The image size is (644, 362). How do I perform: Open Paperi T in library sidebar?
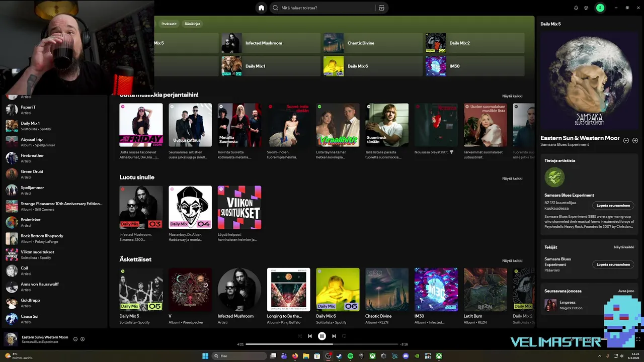[54, 110]
